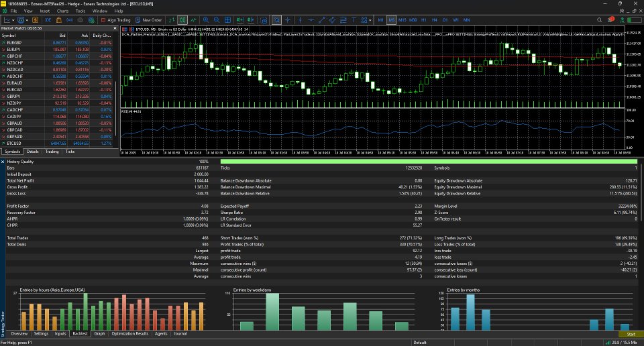Image resolution: width=644 pixels, height=346 pixels.
Task: Click the search magnifier icon
Action: click(599, 19)
